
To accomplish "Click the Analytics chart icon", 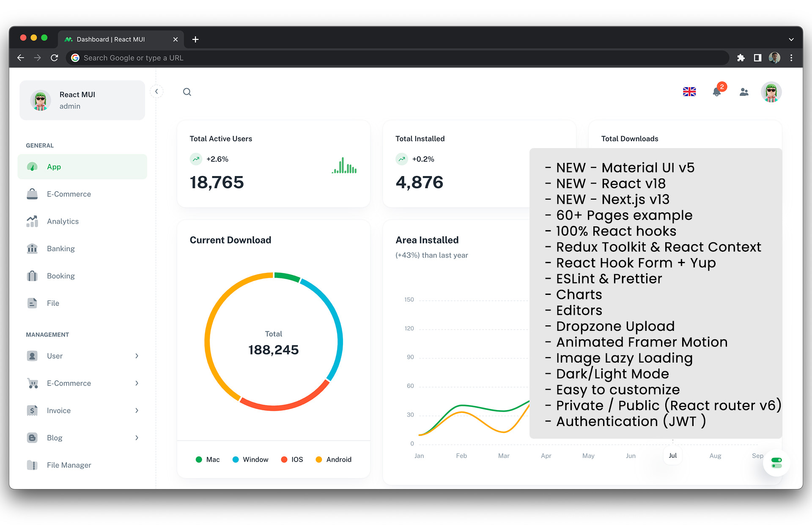I will (x=32, y=221).
